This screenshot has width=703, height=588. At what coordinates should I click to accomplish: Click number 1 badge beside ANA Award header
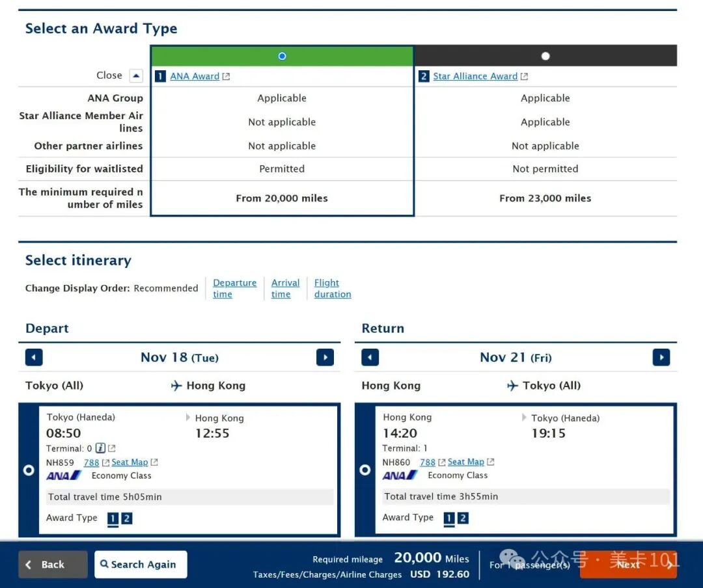(160, 76)
